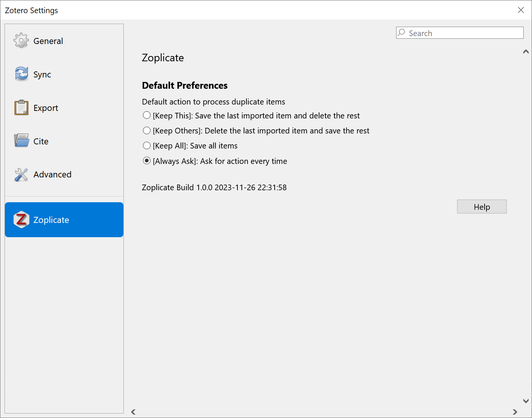This screenshot has width=532, height=418.
Task: Open the General settings gear icon
Action: click(x=21, y=41)
